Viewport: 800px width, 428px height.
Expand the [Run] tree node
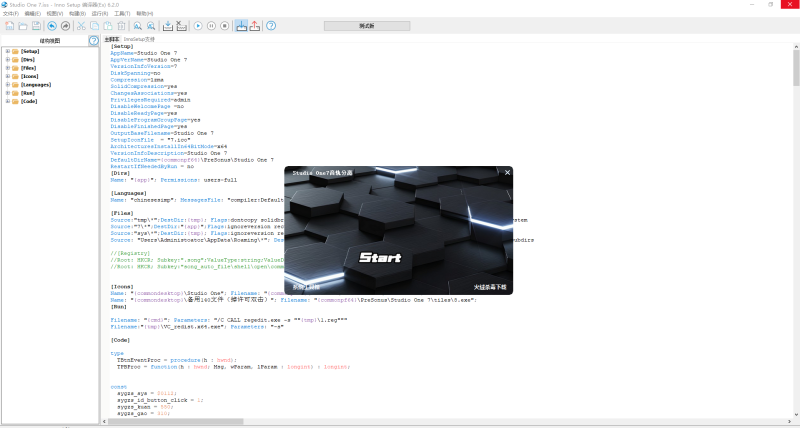click(8, 93)
